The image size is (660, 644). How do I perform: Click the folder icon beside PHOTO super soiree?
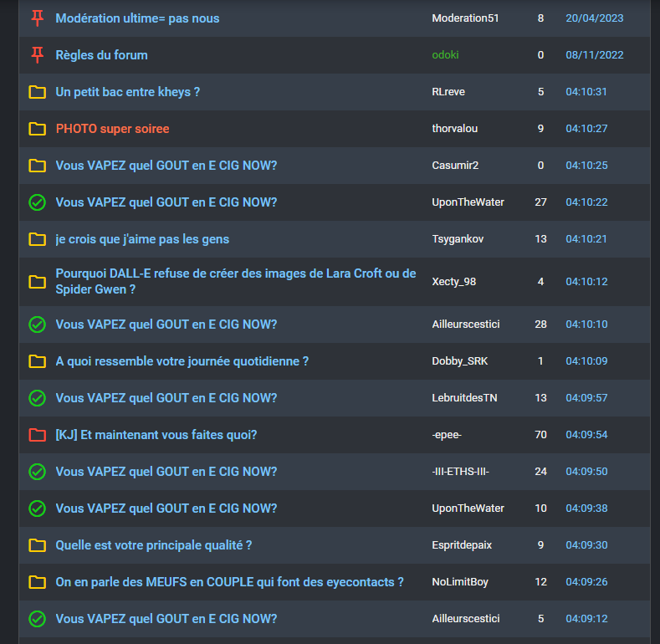[x=37, y=129]
